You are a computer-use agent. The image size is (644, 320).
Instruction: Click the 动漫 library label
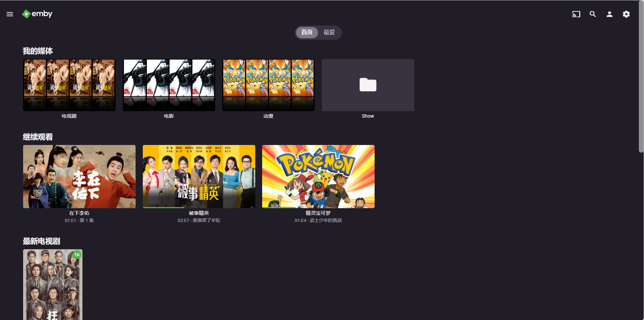(x=268, y=116)
